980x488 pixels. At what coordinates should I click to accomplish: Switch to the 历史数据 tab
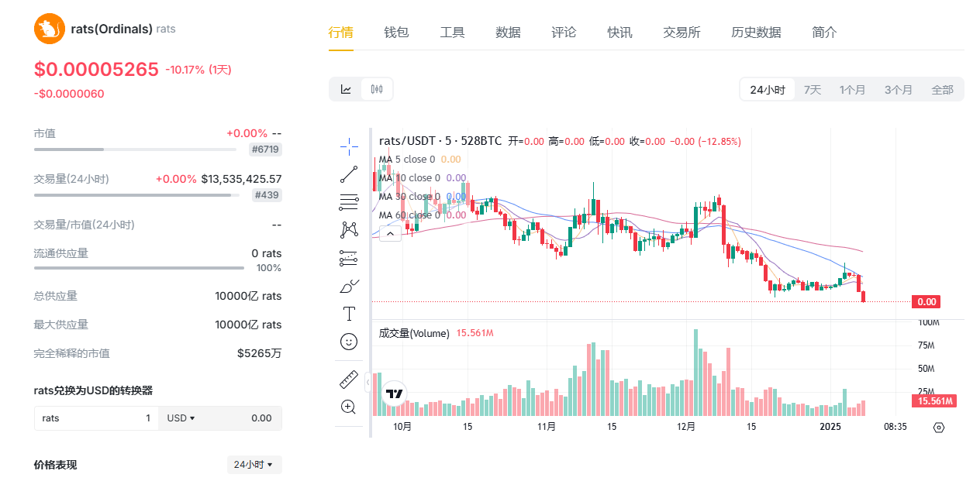(x=756, y=33)
